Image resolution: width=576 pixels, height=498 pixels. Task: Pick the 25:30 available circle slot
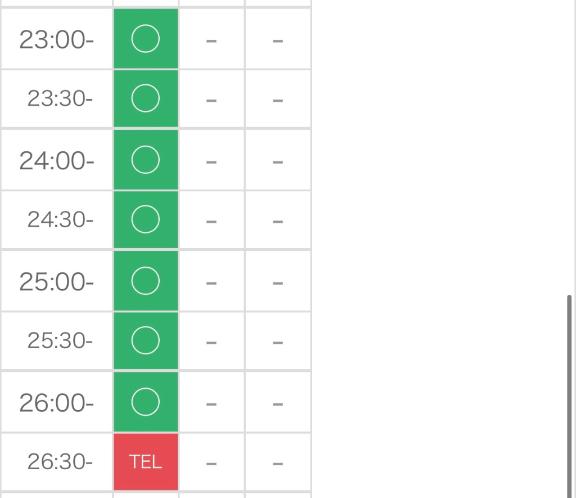coord(146,340)
